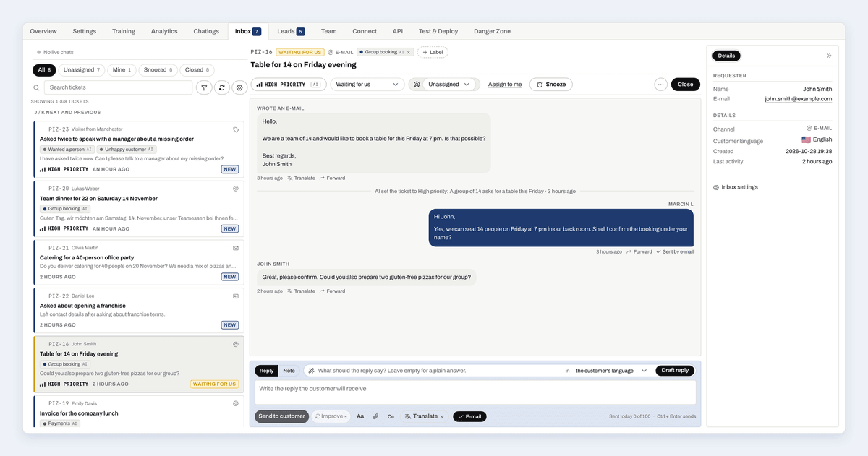Open john.smith@example.com email link

click(x=799, y=99)
